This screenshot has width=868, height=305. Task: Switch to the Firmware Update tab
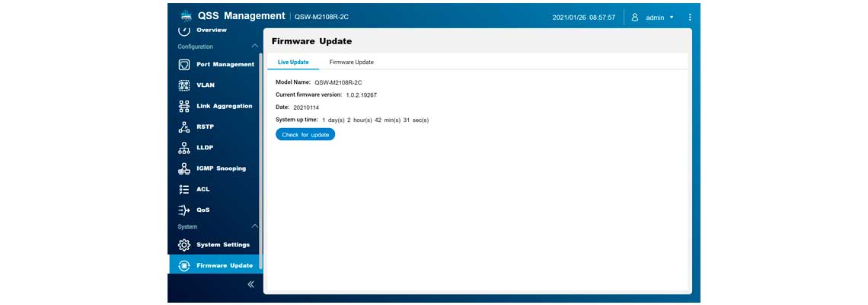pos(351,62)
